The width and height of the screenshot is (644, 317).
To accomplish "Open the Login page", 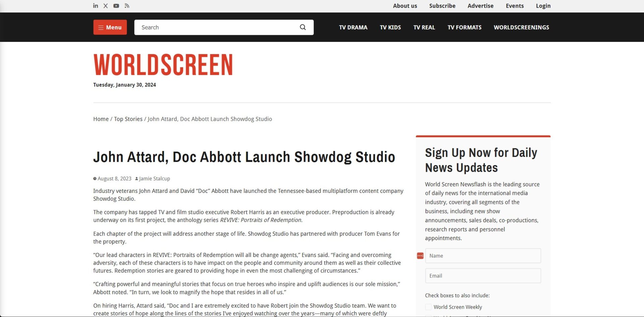I will [x=543, y=6].
